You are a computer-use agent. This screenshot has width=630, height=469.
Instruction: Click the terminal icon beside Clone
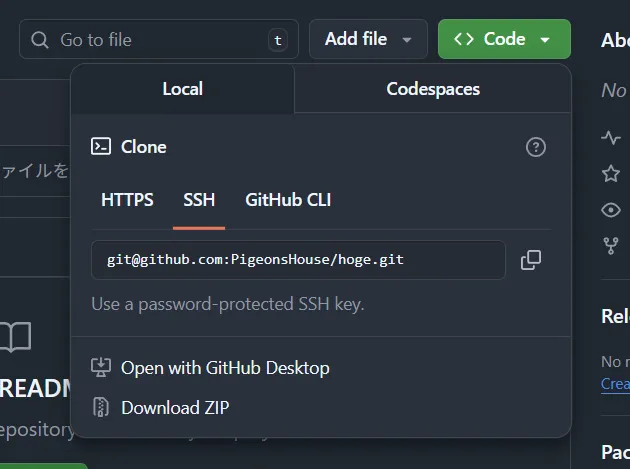coord(101,147)
